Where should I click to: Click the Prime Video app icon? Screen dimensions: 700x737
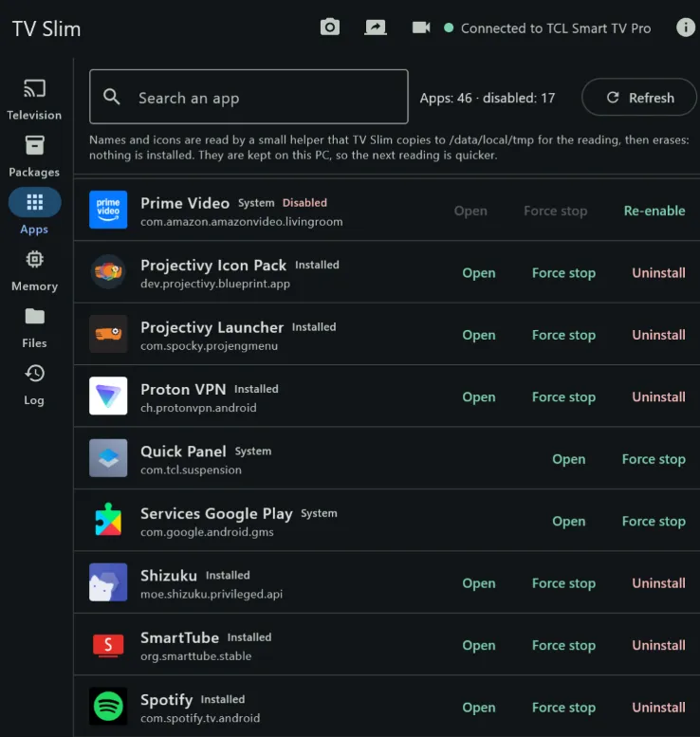pos(108,210)
